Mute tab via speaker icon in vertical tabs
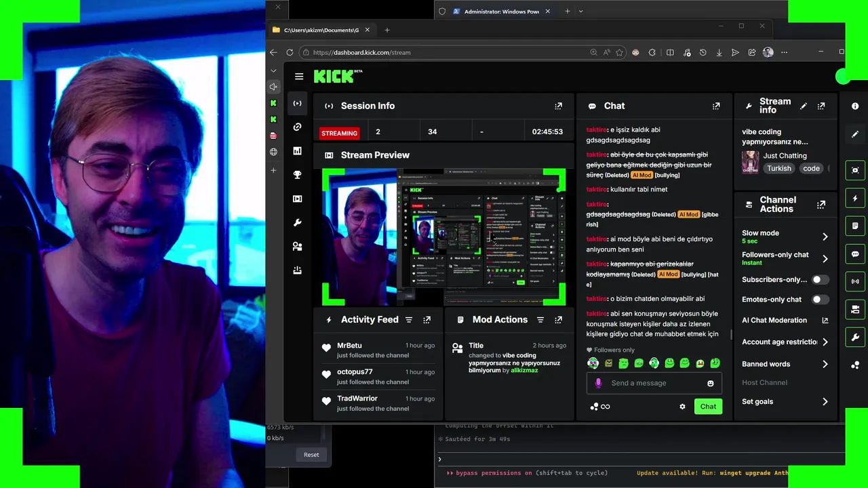 [x=273, y=87]
